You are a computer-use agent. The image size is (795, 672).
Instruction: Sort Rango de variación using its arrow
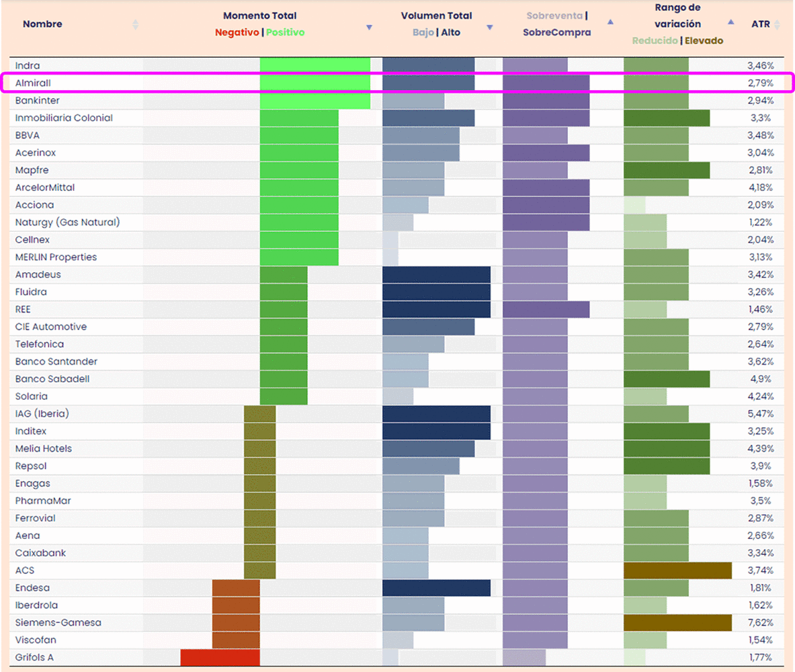tap(730, 22)
